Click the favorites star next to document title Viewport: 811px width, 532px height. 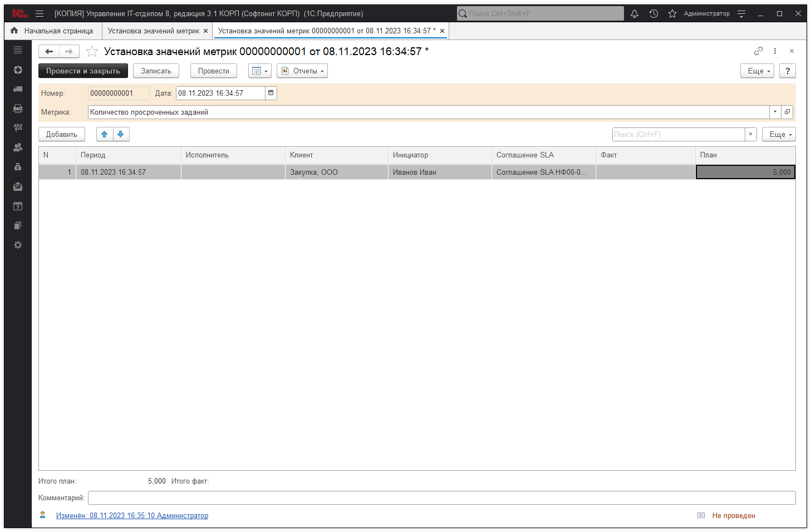(92, 52)
